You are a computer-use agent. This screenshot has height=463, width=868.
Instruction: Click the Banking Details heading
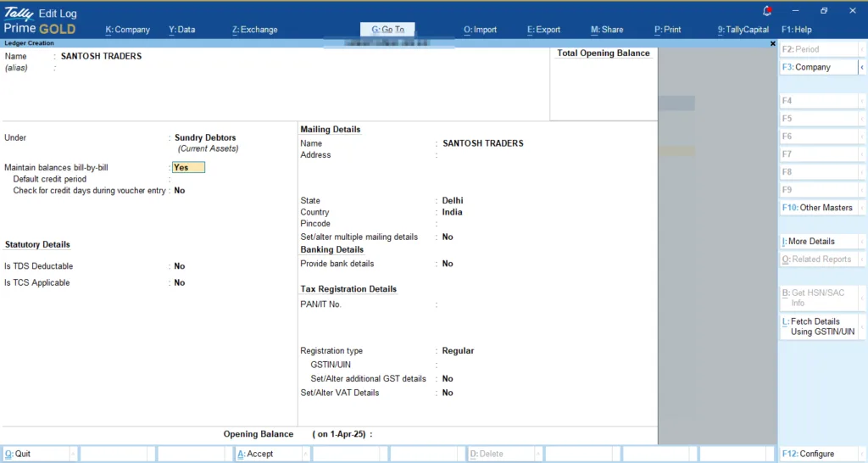point(332,250)
